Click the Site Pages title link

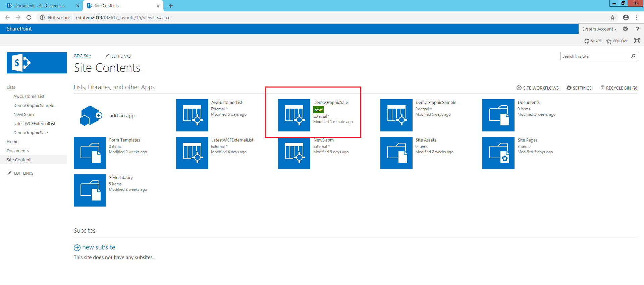(527, 140)
